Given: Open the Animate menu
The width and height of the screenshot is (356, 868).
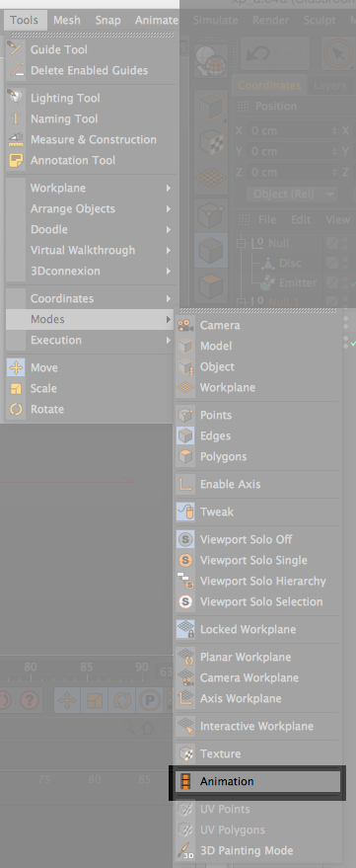Looking at the screenshot, I should 157,21.
